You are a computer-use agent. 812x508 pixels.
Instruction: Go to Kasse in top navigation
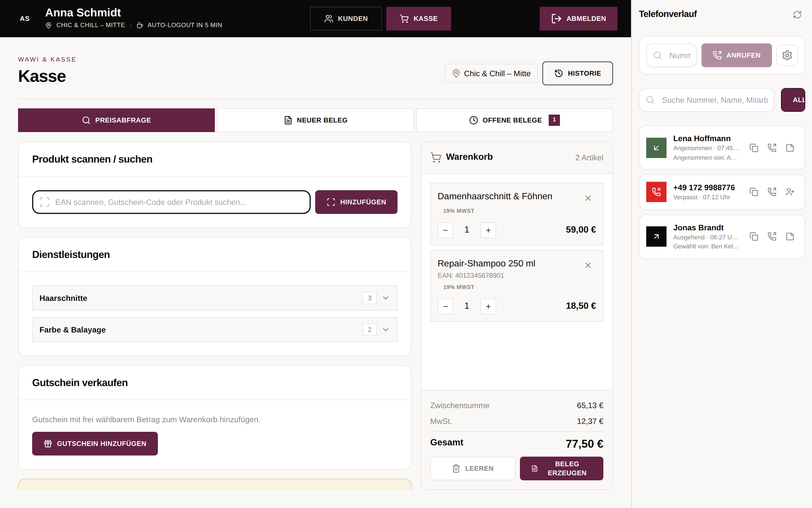418,18
